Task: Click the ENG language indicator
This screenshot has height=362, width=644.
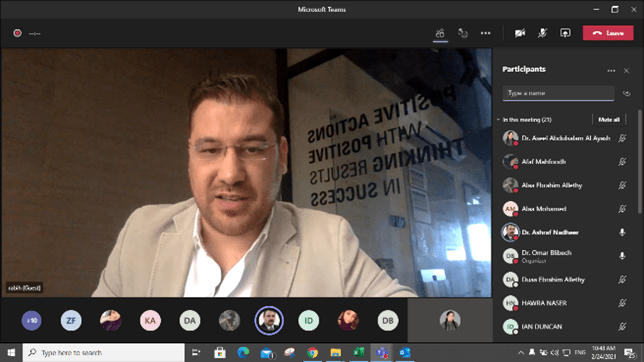Action: pyautogui.click(x=580, y=353)
